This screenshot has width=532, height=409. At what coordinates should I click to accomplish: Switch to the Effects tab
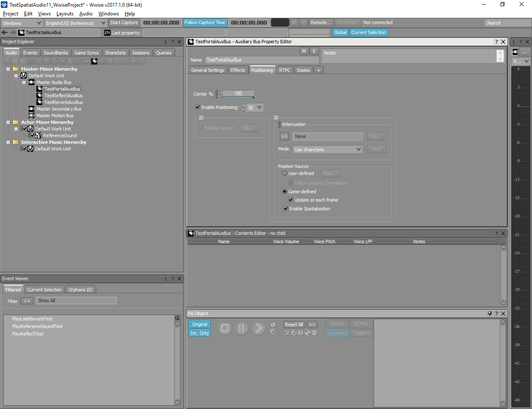238,70
